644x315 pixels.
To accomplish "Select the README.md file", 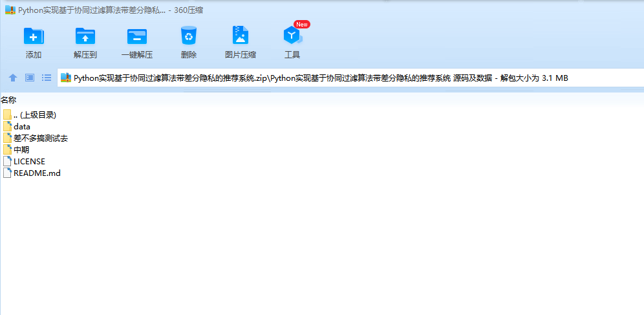I will point(32,173).
